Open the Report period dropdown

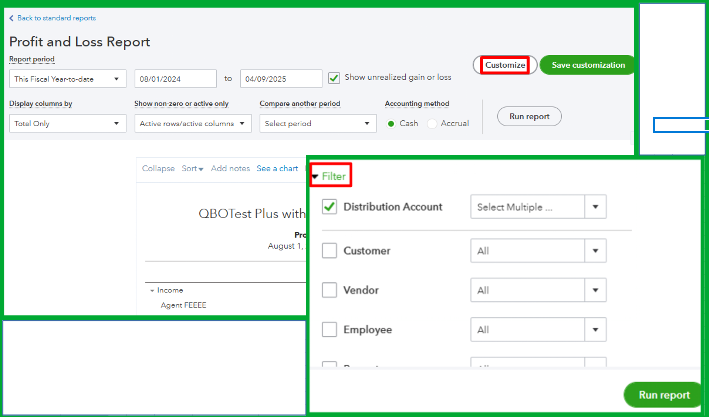[67, 78]
